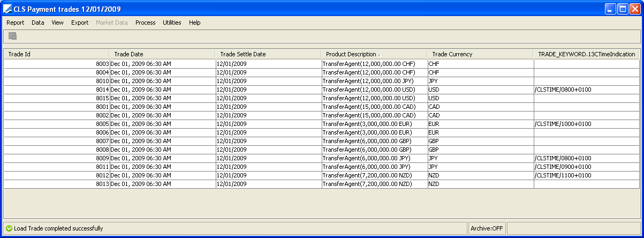Click TRADE_KEYWORD.13CTimeIndication column header

(586, 54)
